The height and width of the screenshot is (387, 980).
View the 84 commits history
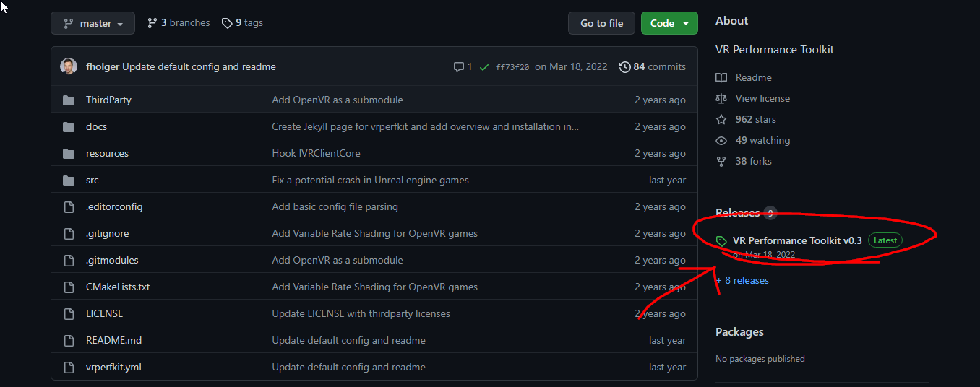coord(653,66)
